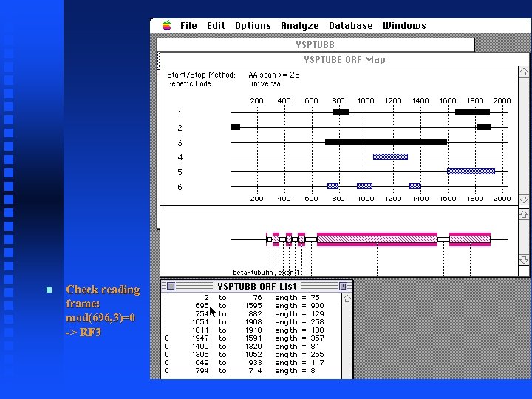The width and height of the screenshot is (532, 399).
Task: Select complement ORF row 1947 to 1591
Action: [x=251, y=338]
